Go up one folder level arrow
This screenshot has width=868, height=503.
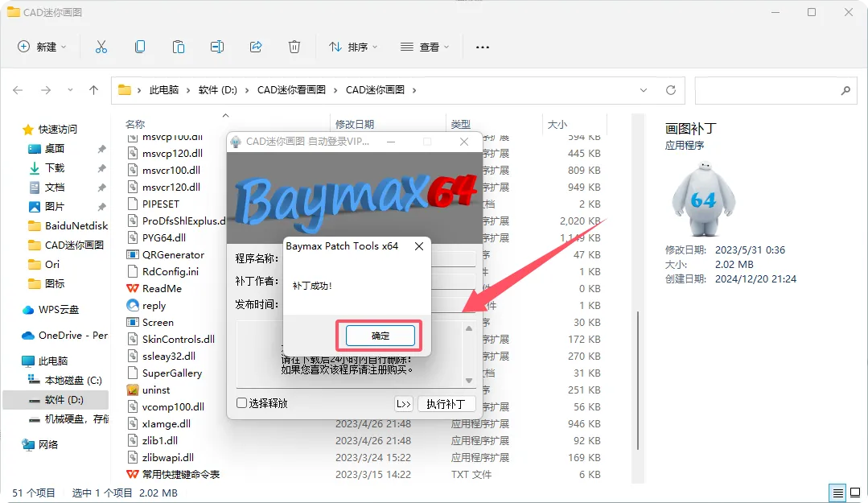click(93, 90)
